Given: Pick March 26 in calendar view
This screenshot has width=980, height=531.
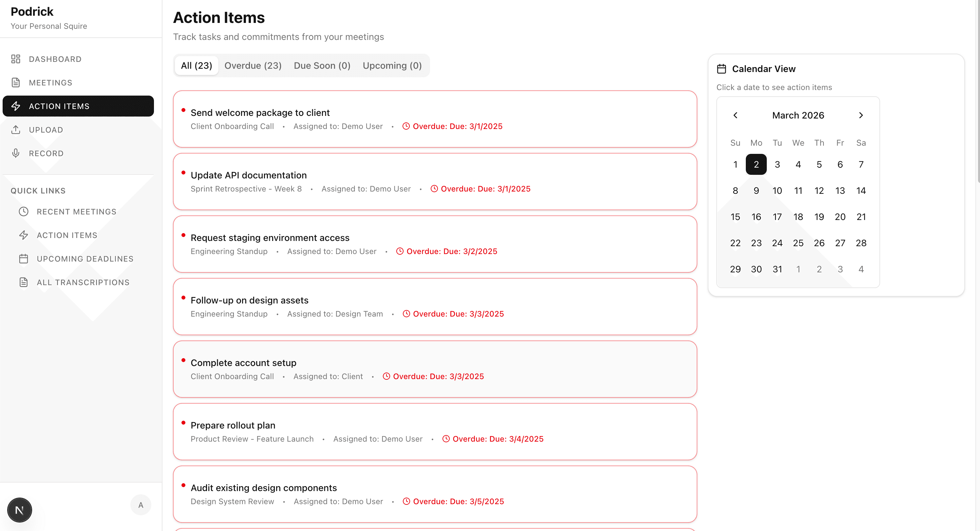Looking at the screenshot, I should pos(819,243).
